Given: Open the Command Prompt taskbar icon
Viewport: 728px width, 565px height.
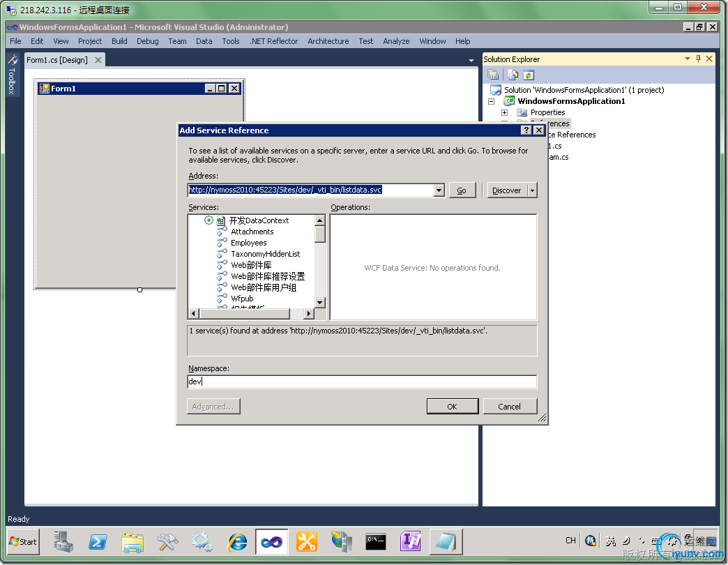Looking at the screenshot, I should pyautogui.click(x=376, y=542).
